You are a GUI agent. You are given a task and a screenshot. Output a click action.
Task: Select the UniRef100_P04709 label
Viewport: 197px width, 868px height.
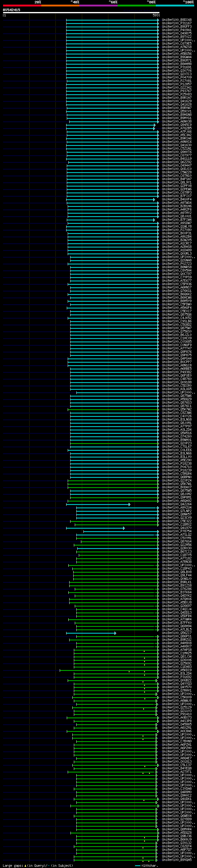(177, 78)
